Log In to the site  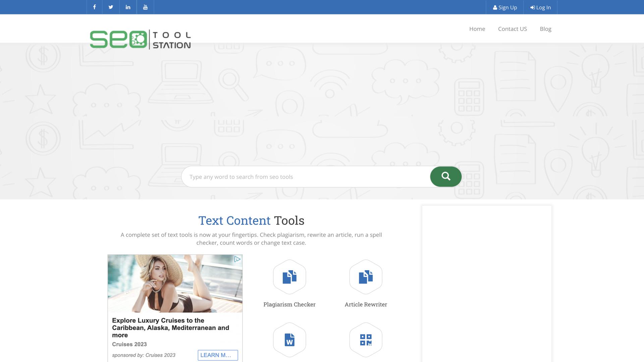(x=540, y=7)
